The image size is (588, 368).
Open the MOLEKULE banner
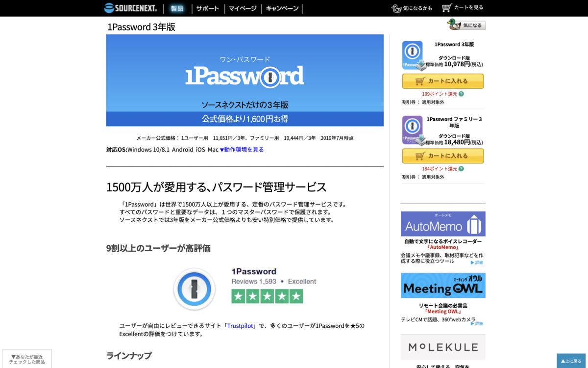[443, 347]
